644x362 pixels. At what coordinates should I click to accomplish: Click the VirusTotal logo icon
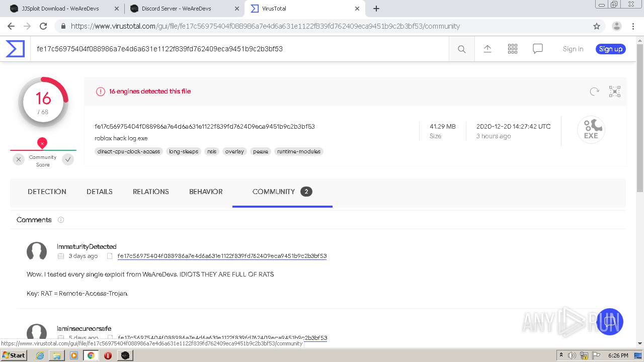[x=15, y=49]
